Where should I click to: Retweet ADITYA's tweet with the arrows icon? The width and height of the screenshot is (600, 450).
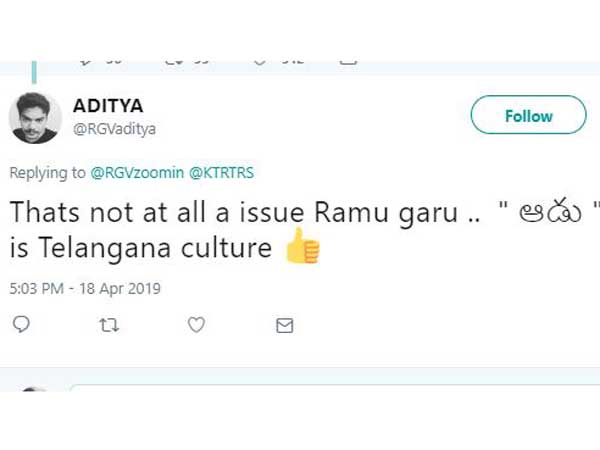click(109, 325)
